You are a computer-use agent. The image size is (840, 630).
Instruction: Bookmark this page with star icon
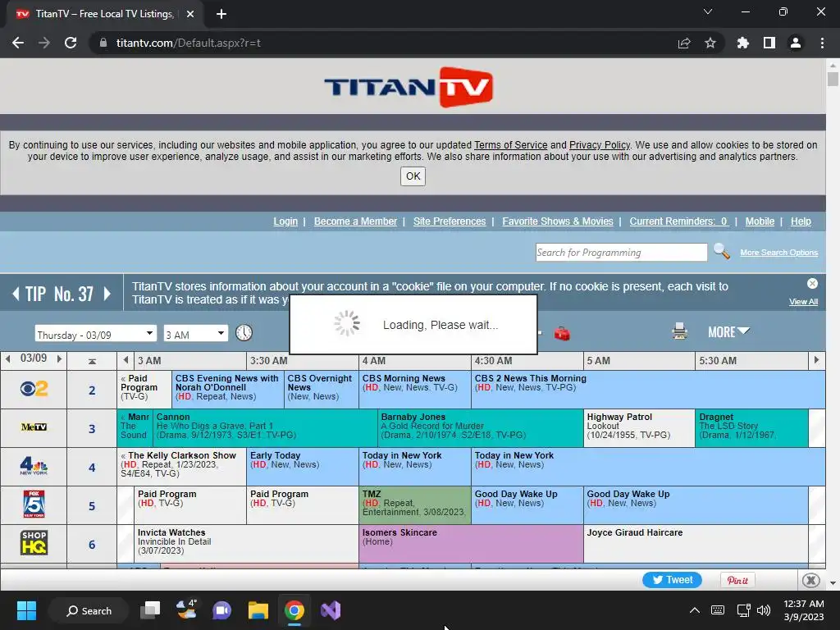point(710,43)
